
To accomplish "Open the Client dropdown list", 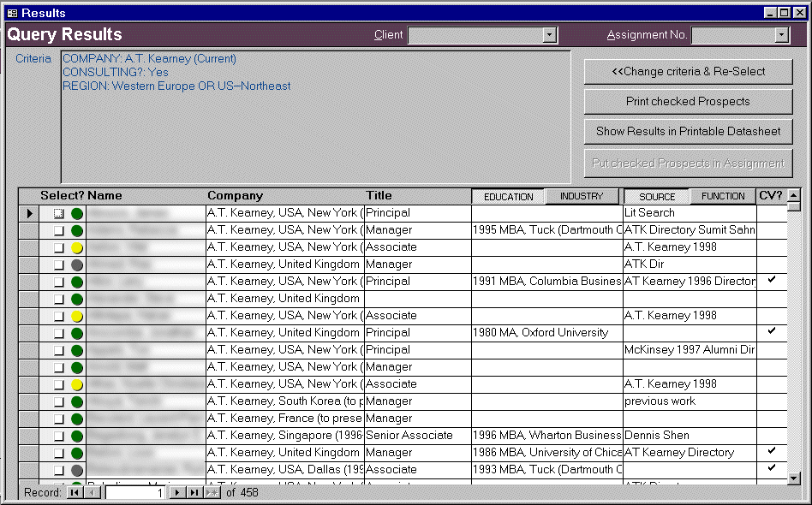I will click(549, 35).
